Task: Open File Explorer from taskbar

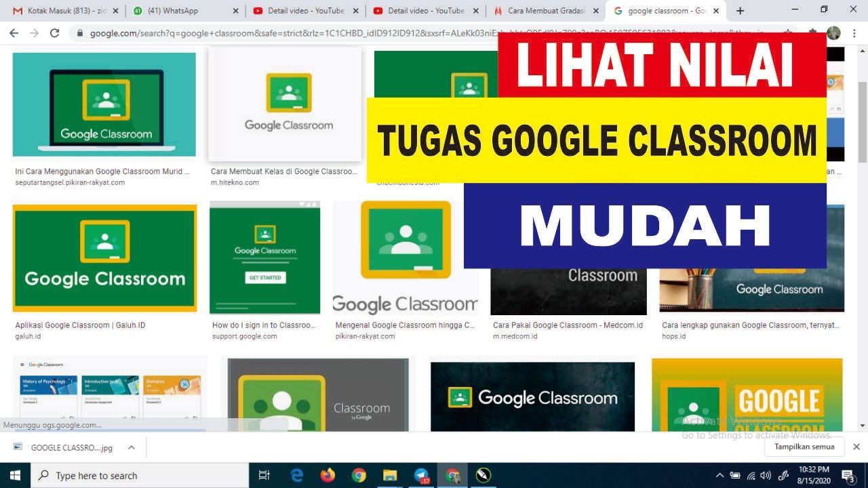Action: pyautogui.click(x=389, y=475)
